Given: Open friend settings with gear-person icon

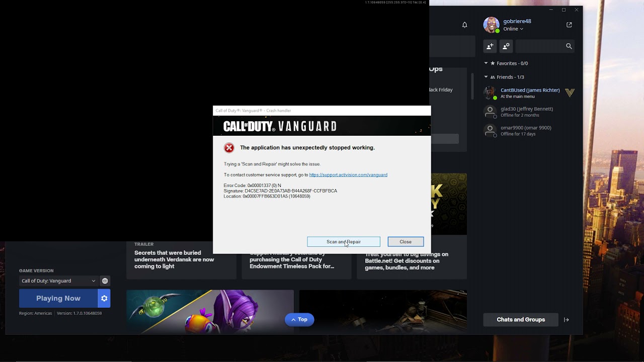Looking at the screenshot, I should 506,46.
